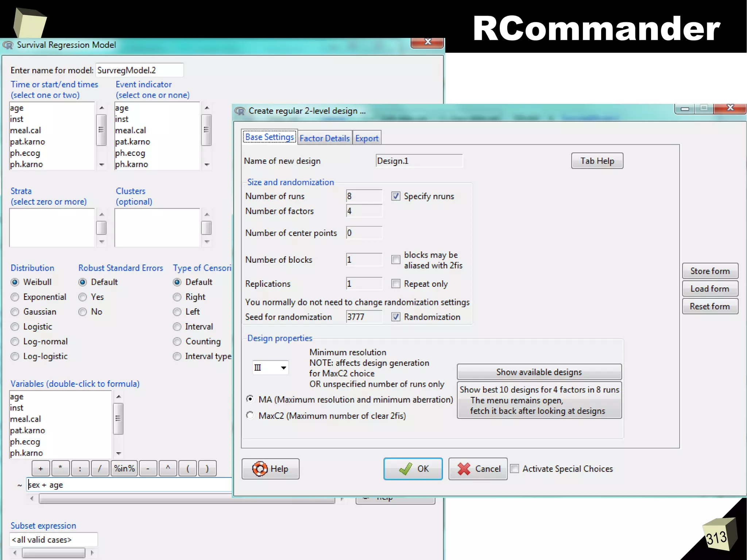Select Left type of censoring
The width and height of the screenshot is (747, 560).
click(177, 312)
